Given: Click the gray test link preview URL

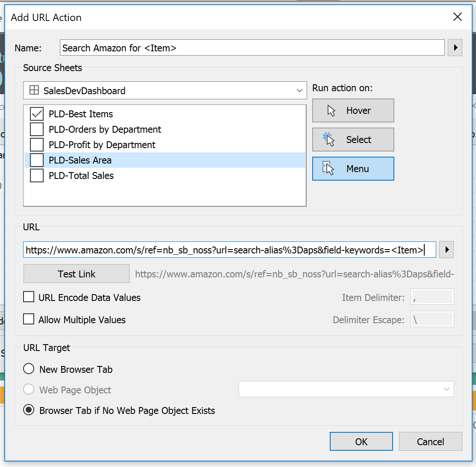Looking at the screenshot, I should [295, 274].
